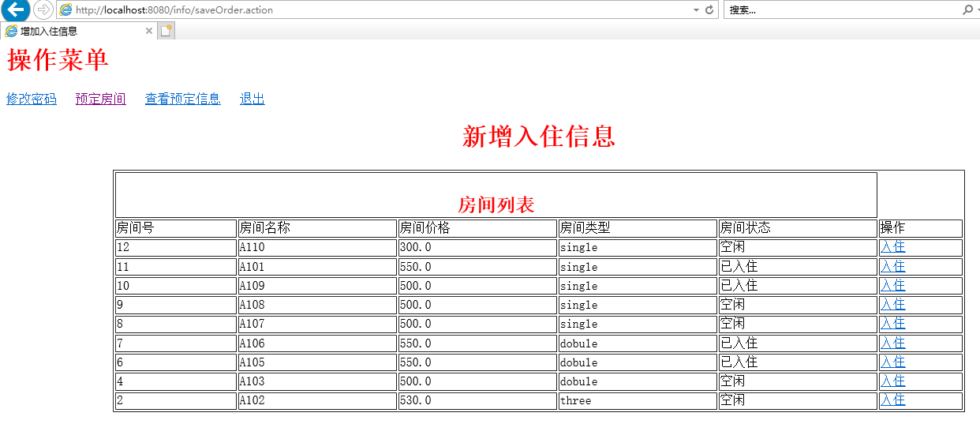Refresh the page with reload icon

point(709,10)
